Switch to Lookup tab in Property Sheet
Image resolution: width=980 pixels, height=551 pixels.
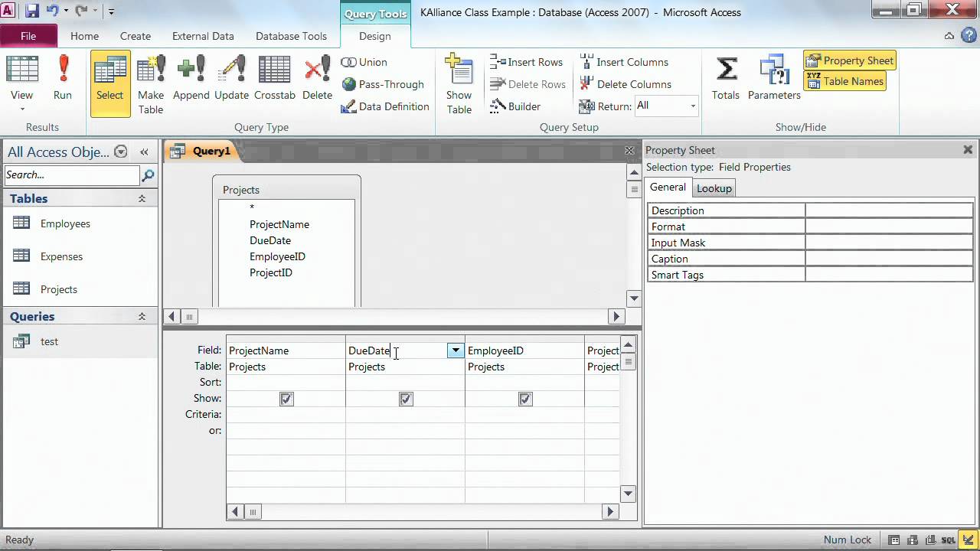pos(714,188)
